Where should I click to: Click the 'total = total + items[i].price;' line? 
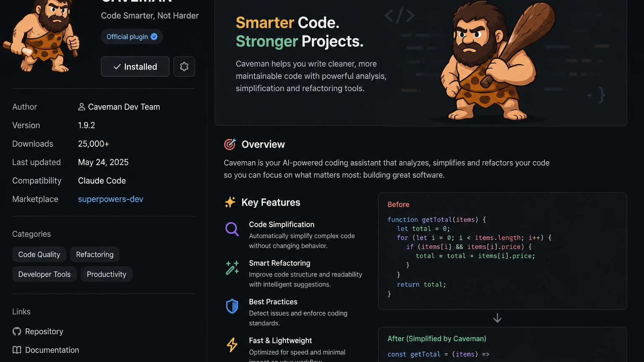point(475,256)
